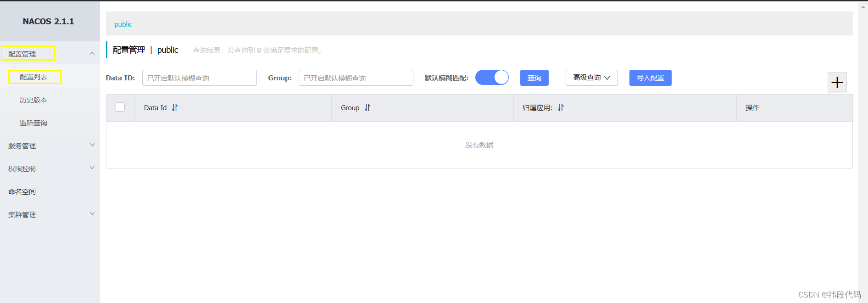
Task: Check the select-all checkbox in table header
Action: click(120, 107)
